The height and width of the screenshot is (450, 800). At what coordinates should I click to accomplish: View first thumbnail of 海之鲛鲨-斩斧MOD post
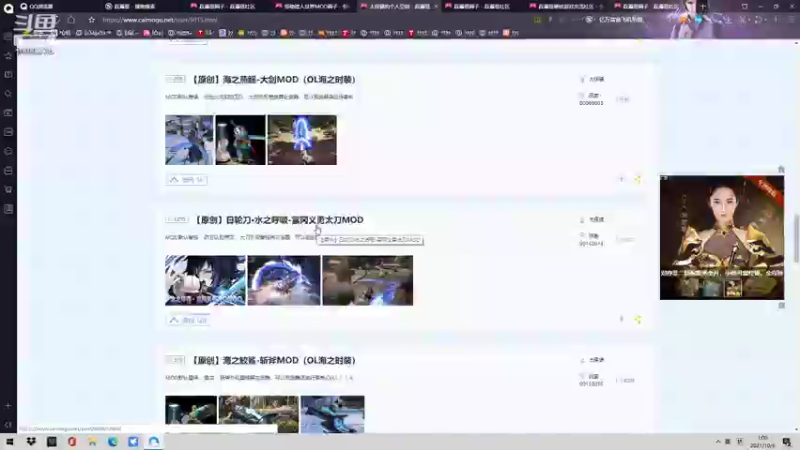tap(191, 414)
